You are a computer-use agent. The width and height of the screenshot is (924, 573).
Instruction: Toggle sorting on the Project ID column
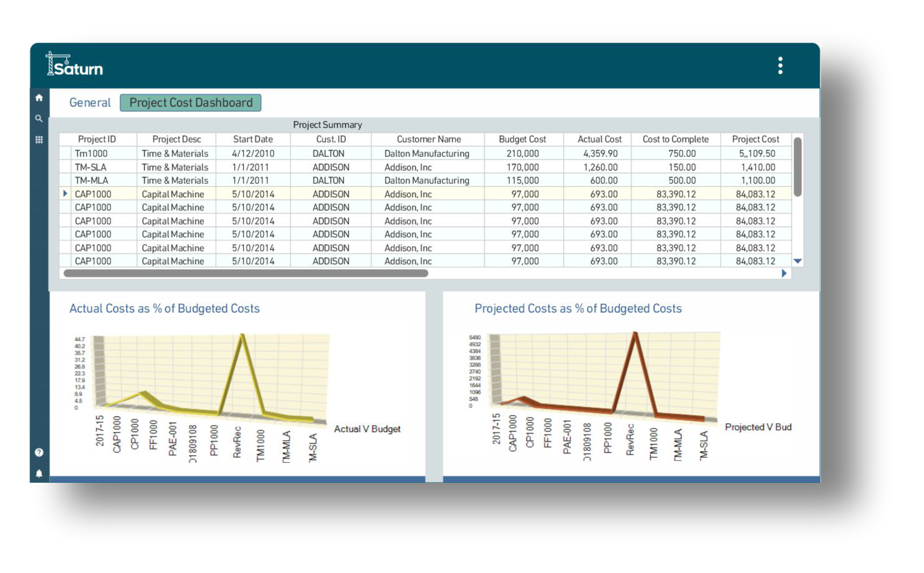click(98, 139)
